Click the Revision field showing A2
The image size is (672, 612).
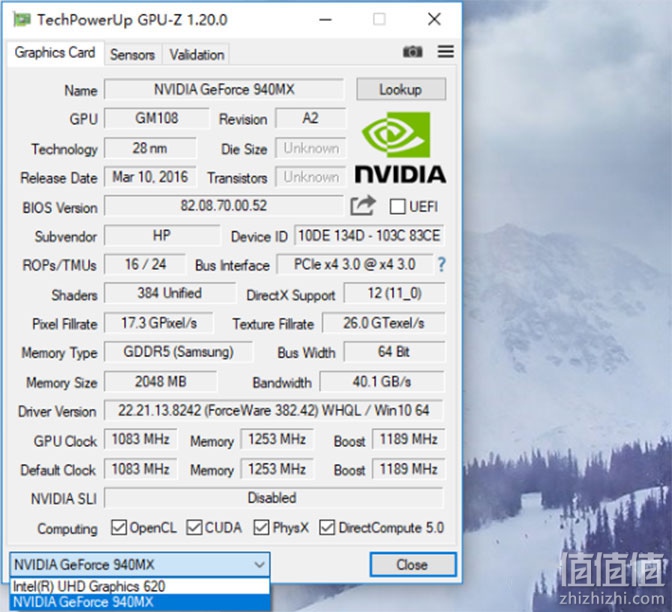[x=310, y=118]
